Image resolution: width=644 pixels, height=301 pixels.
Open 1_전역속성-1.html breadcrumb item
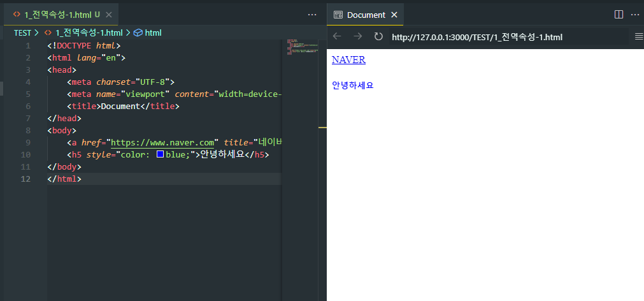89,33
